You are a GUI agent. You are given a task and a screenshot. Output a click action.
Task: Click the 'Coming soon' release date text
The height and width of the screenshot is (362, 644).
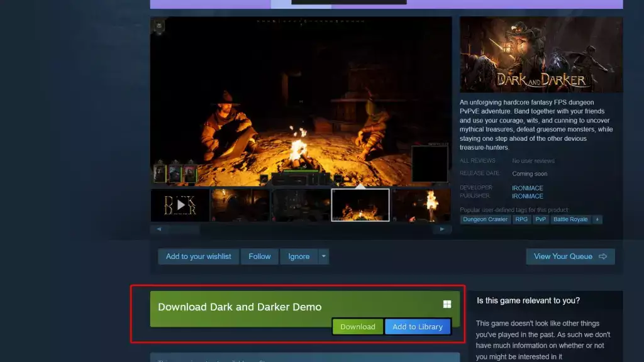(530, 173)
